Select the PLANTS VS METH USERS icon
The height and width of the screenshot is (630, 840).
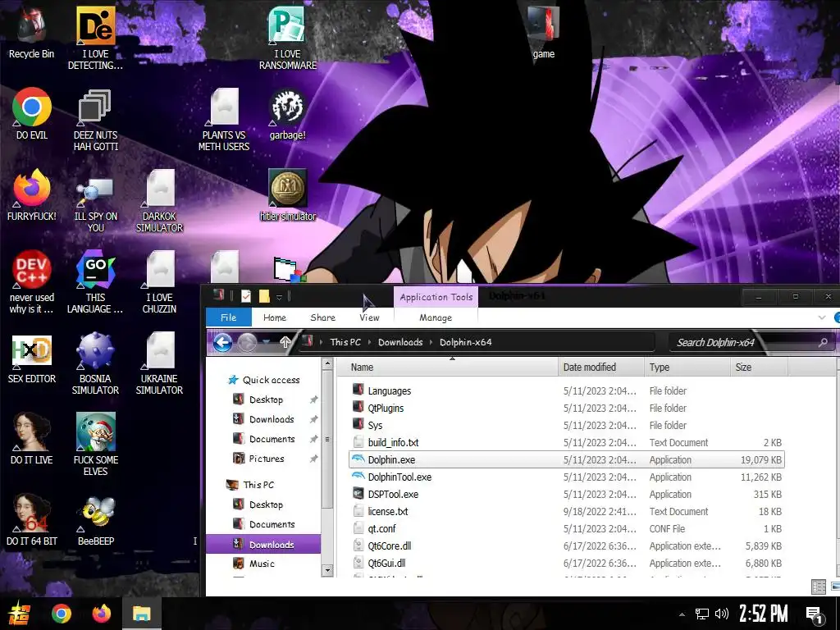click(x=224, y=120)
